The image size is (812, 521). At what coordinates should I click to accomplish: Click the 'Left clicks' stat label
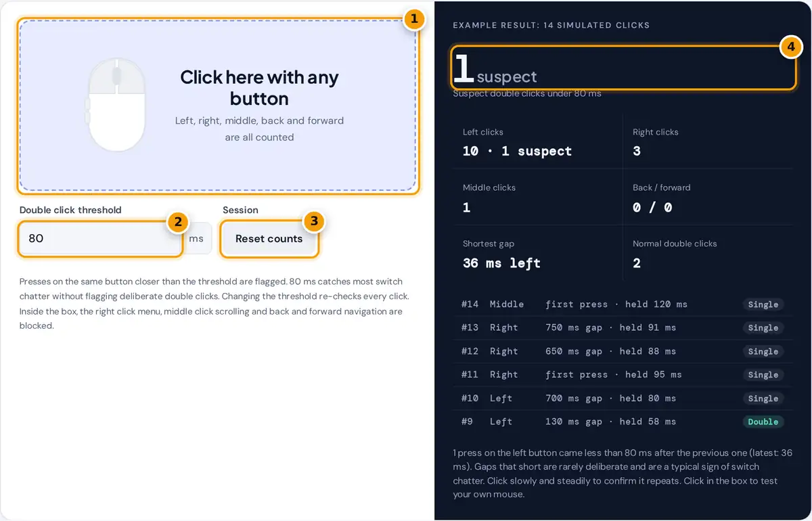click(x=483, y=132)
